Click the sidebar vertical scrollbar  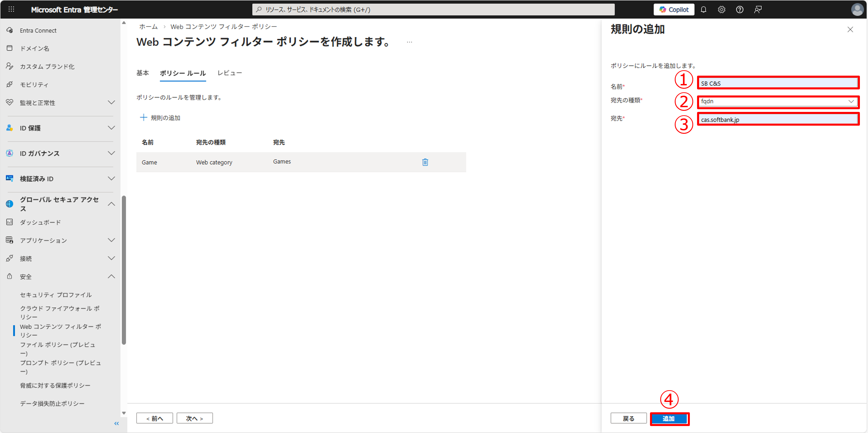[124, 270]
